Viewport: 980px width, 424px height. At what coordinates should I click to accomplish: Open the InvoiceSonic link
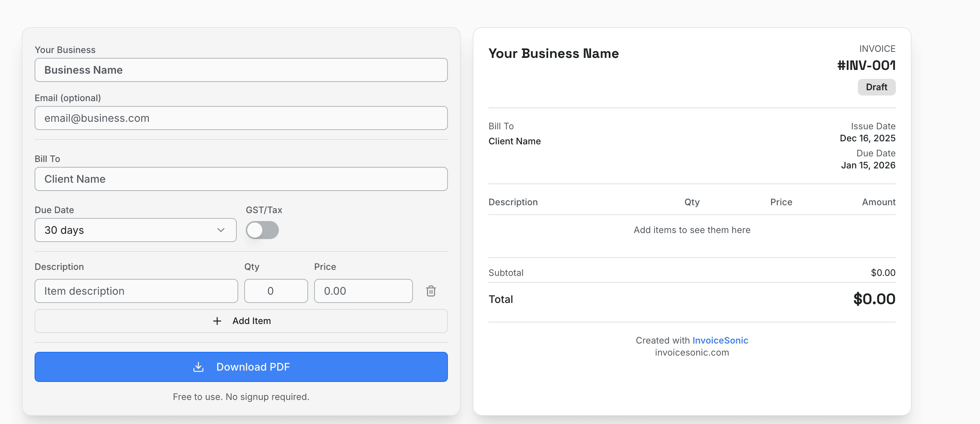(x=720, y=340)
